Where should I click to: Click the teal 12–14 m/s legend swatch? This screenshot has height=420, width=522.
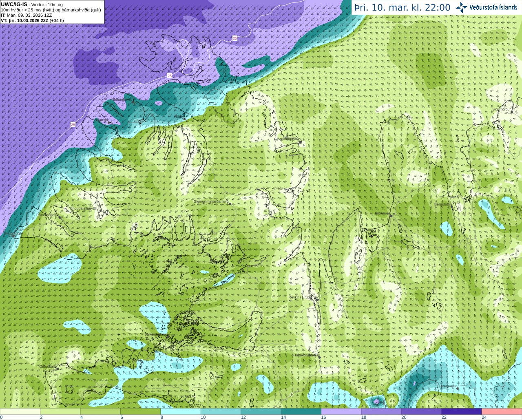(261, 411)
